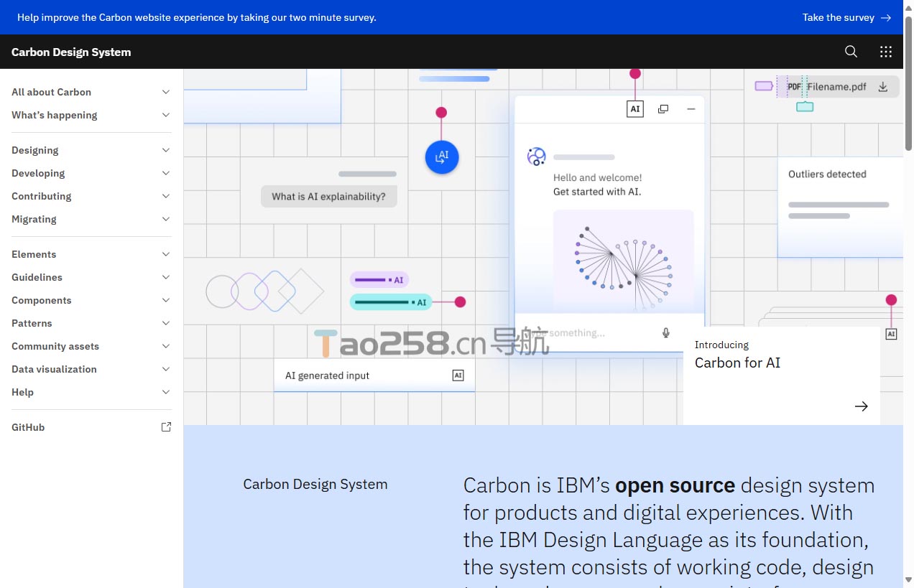
Task: Click the download icon next to Filename.pdf
Action: click(x=883, y=87)
